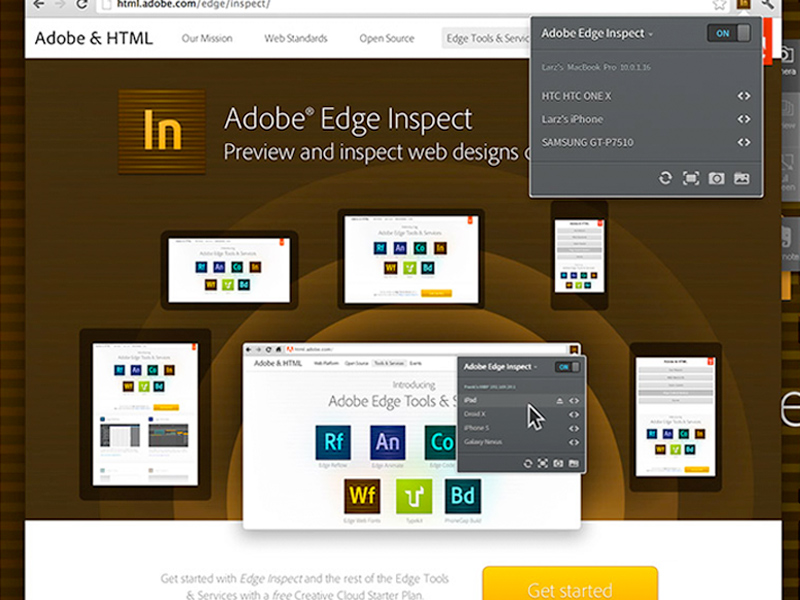Image resolution: width=800 pixels, height=600 pixels.
Task: Open remote inspection for Larz's iPhone
Action: (x=743, y=119)
